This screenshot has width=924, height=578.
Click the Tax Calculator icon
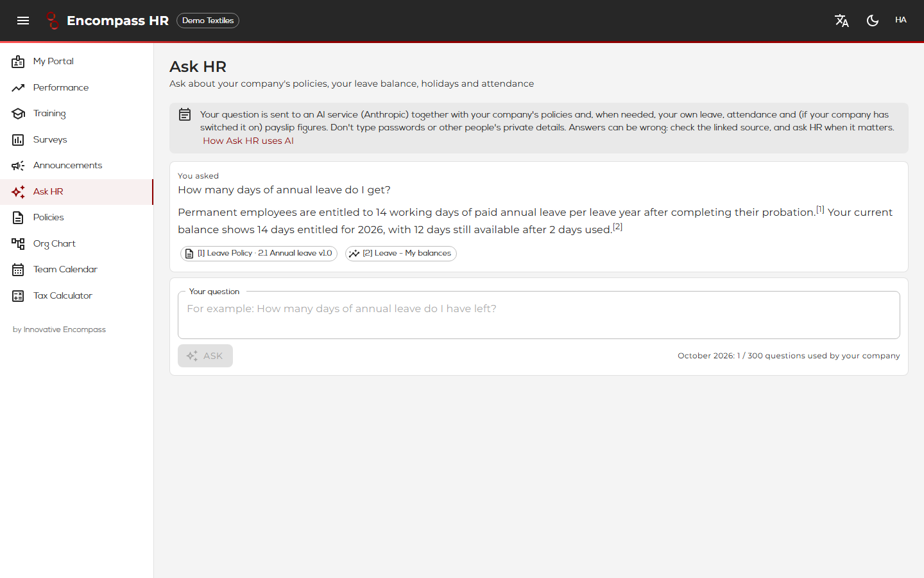(x=18, y=295)
